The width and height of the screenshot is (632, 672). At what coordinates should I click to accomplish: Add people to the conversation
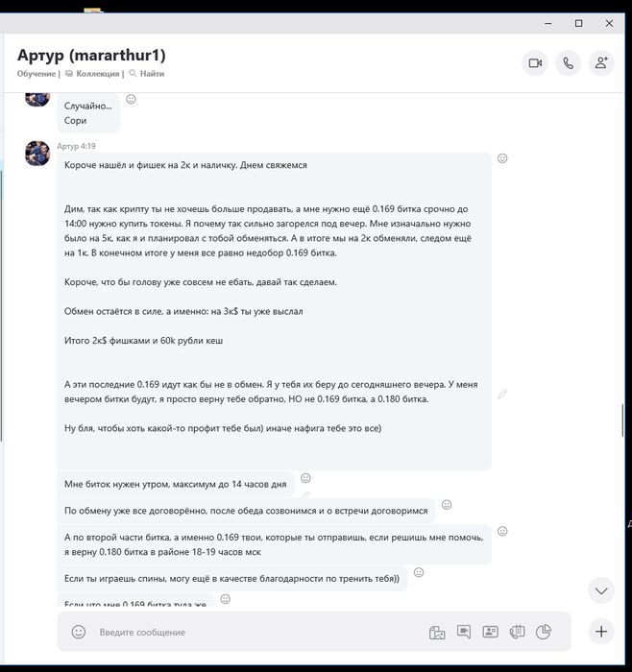601,63
